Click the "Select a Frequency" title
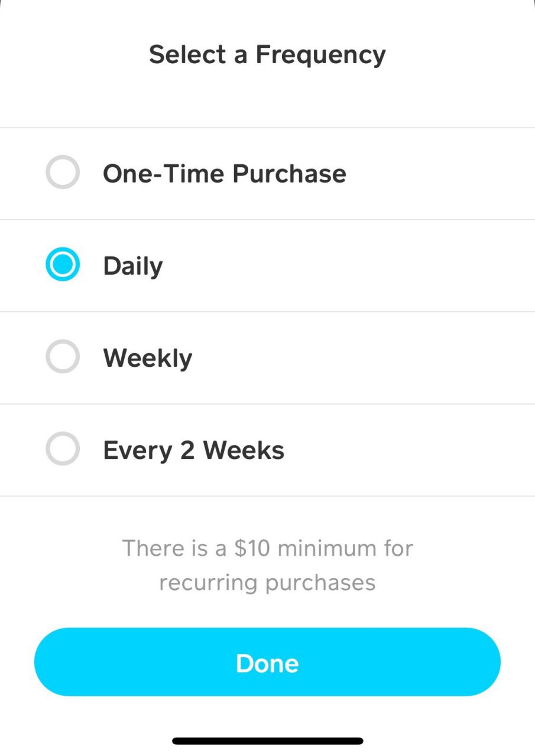 (x=267, y=55)
